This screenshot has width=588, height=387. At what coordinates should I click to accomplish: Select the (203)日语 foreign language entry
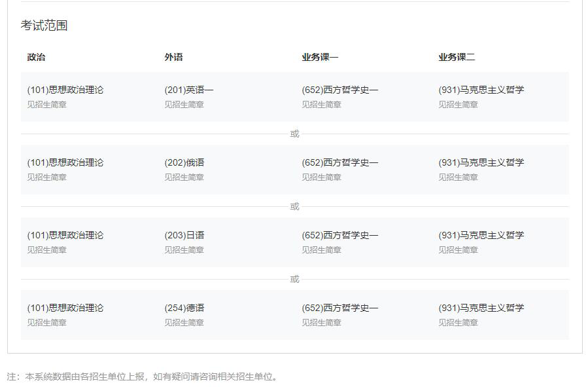coord(184,235)
